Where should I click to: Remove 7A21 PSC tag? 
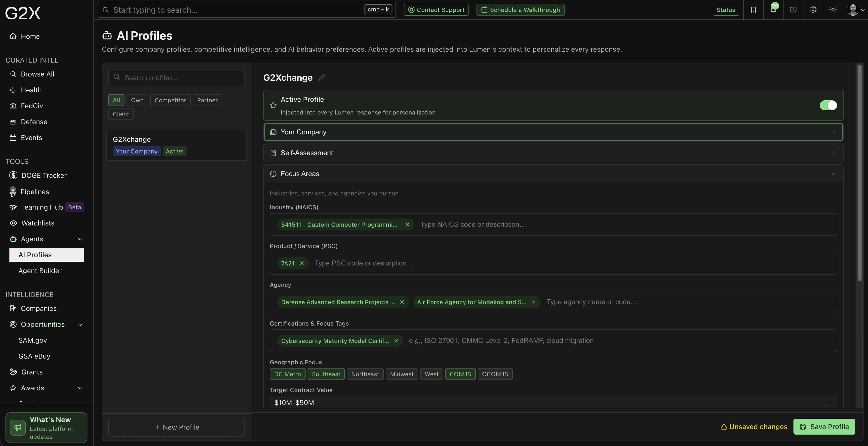coord(302,263)
